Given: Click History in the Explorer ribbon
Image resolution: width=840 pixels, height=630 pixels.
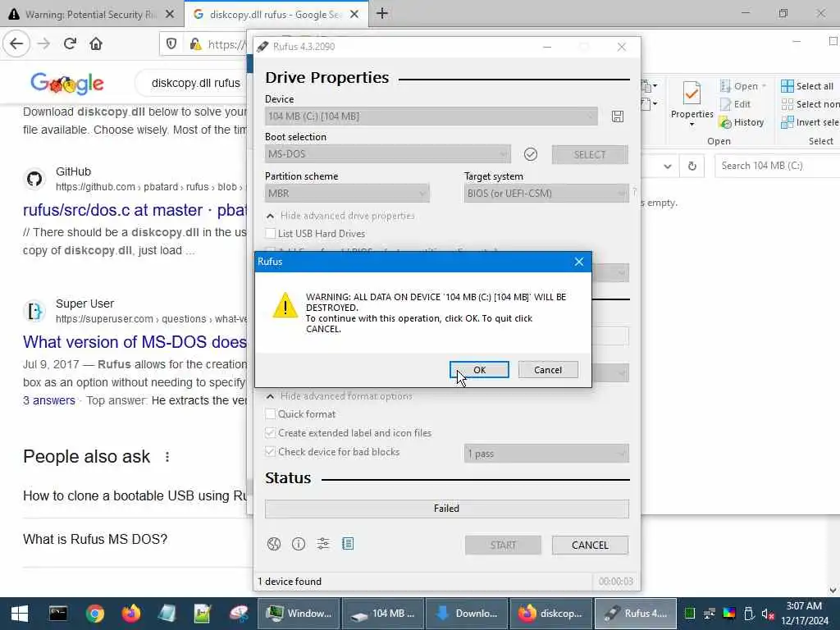Looking at the screenshot, I should (x=742, y=123).
